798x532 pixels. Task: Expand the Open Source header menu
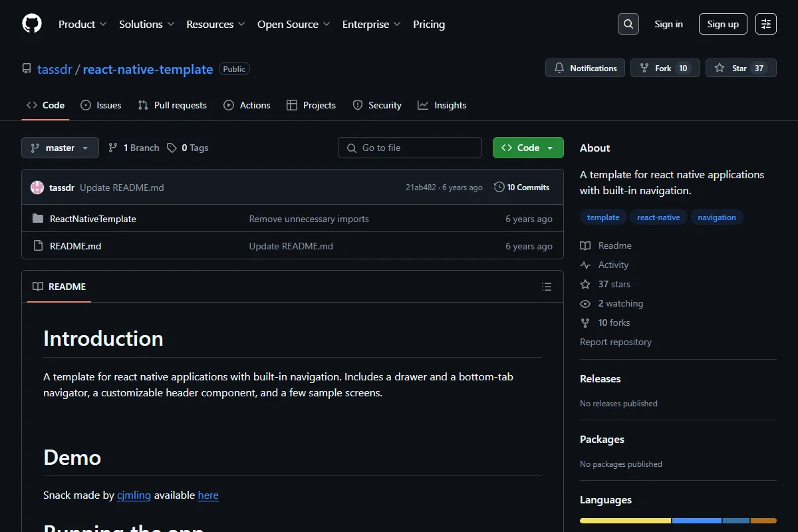click(294, 24)
